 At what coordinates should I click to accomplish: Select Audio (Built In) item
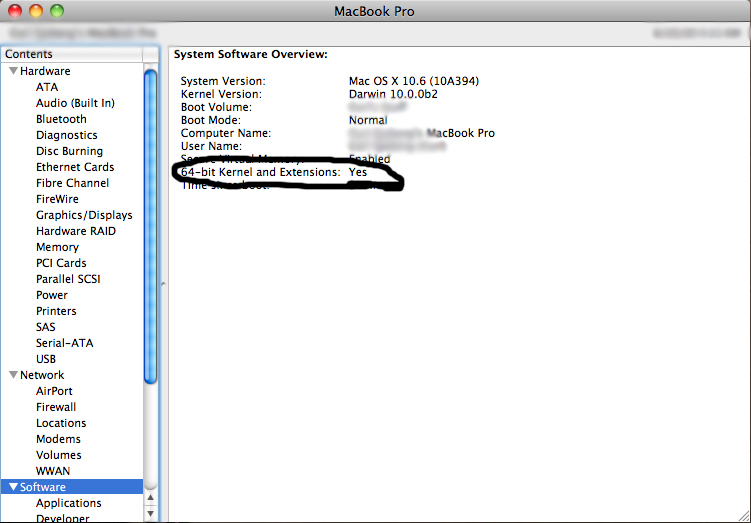pos(75,103)
